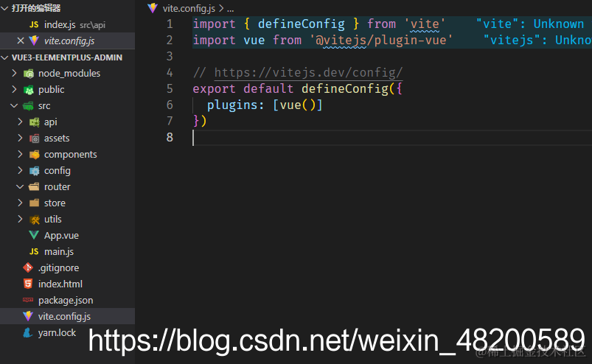Click the router folder icon
The height and width of the screenshot is (364, 592).
35,186
